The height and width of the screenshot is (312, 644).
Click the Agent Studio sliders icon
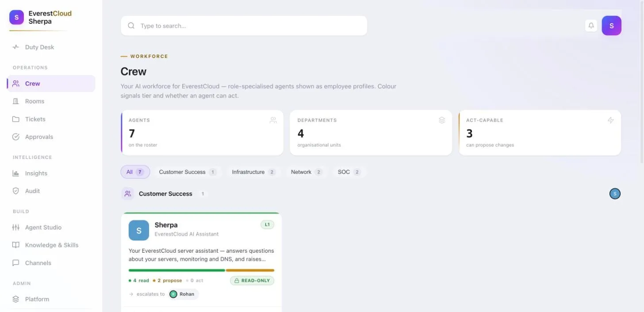[x=16, y=227]
